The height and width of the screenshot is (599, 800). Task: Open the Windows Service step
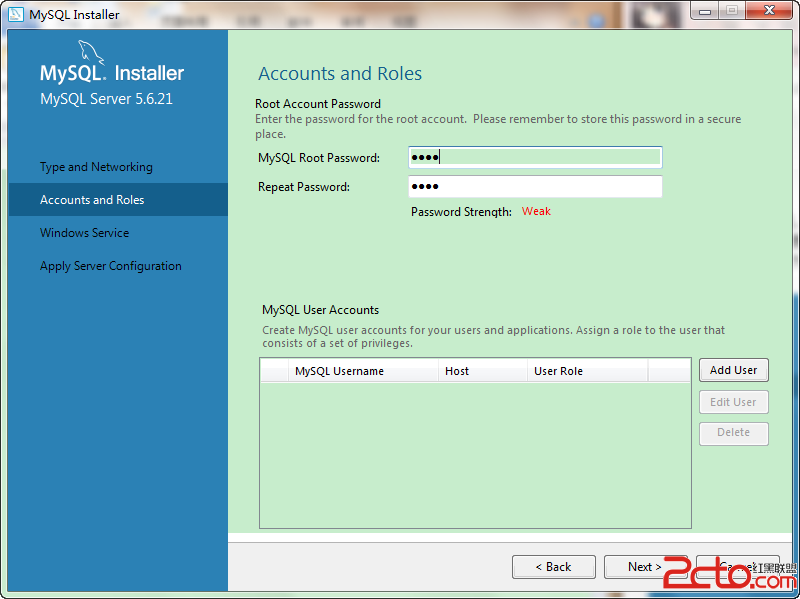click(x=84, y=233)
